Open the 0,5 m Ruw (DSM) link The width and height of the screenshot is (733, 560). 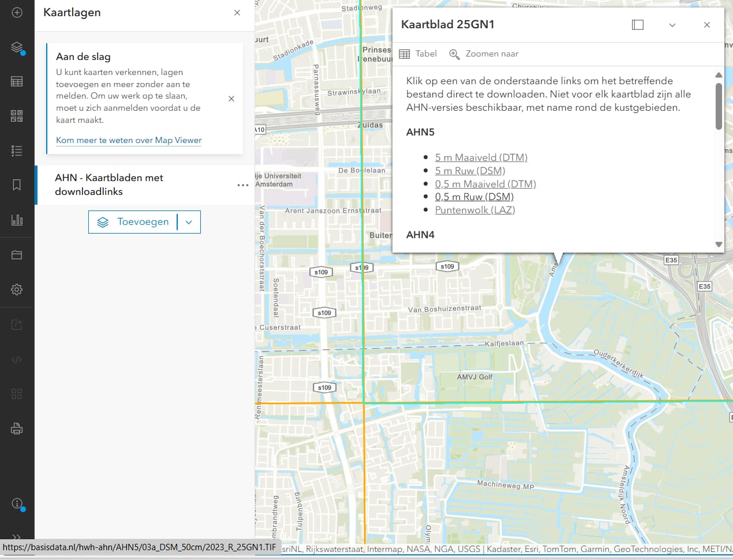point(474,197)
